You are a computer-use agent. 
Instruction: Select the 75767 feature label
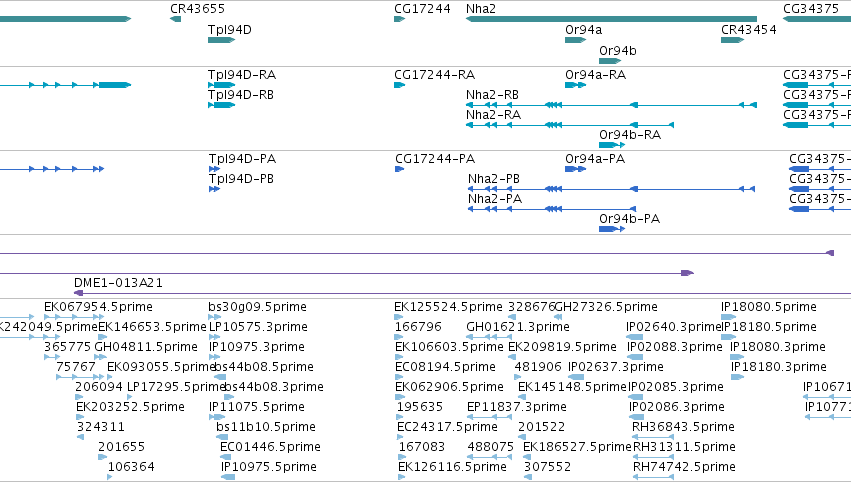[75, 367]
